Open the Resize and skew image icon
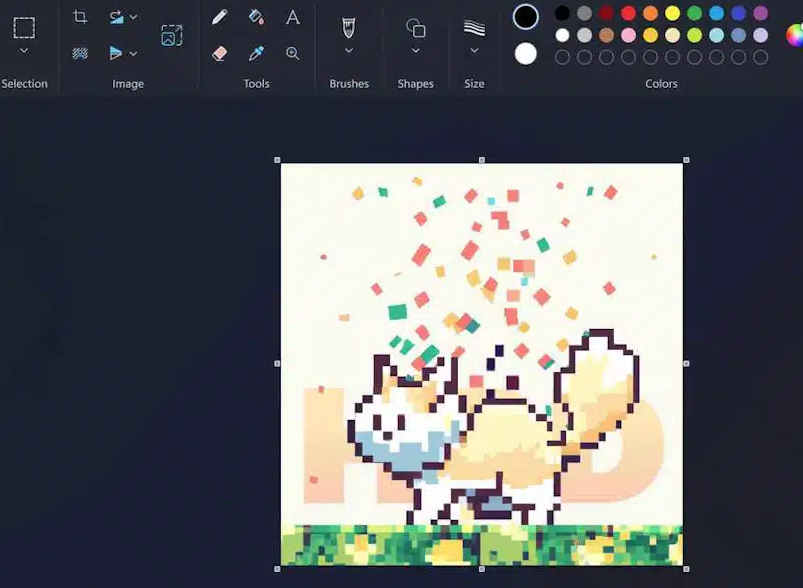 point(172,35)
